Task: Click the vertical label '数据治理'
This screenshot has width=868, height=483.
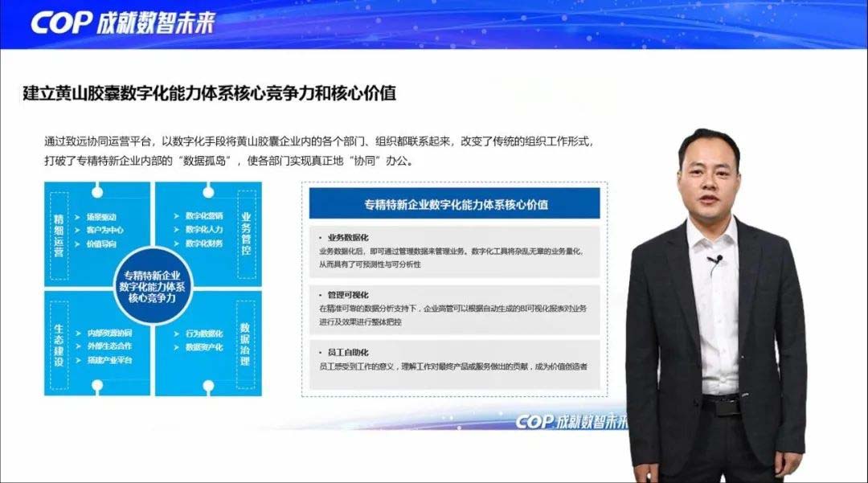Action: coord(244,344)
